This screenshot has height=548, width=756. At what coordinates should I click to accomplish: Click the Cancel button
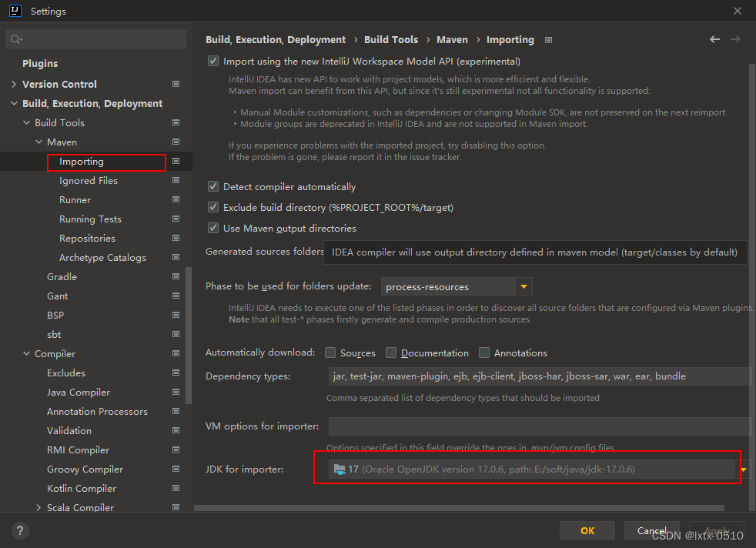(652, 530)
